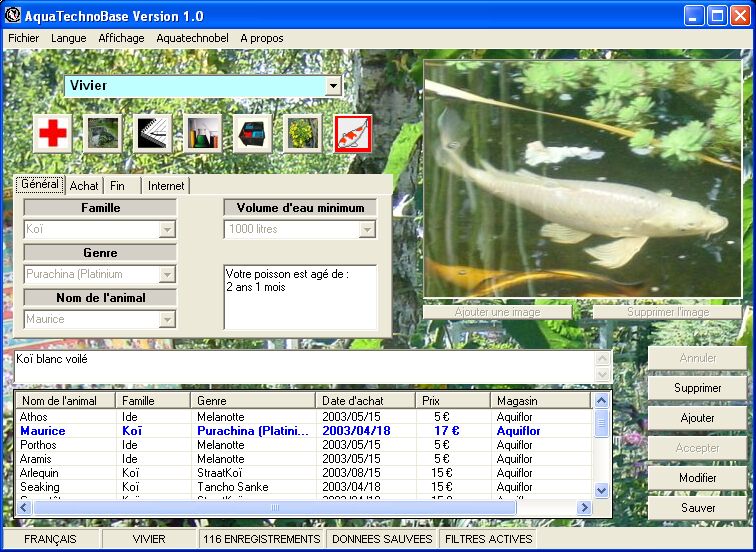Open the yellow flower plants icon
This screenshot has height=552, width=756.
click(302, 133)
